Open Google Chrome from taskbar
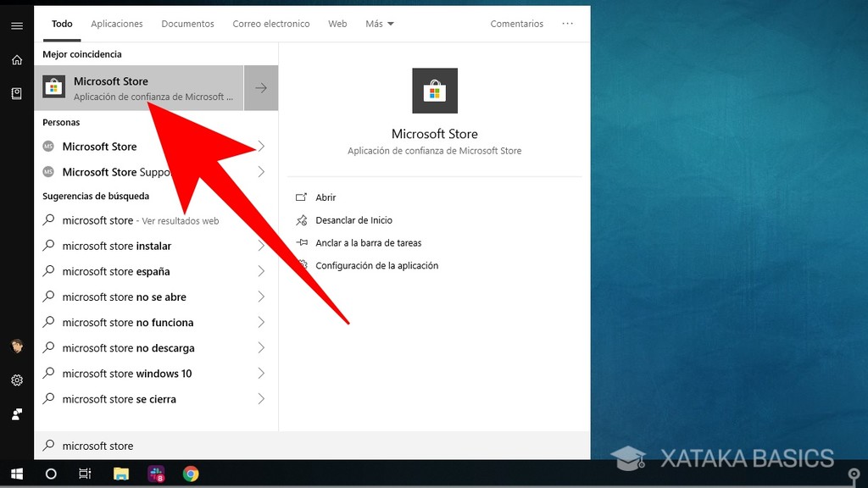This screenshot has height=488, width=868. click(x=191, y=474)
